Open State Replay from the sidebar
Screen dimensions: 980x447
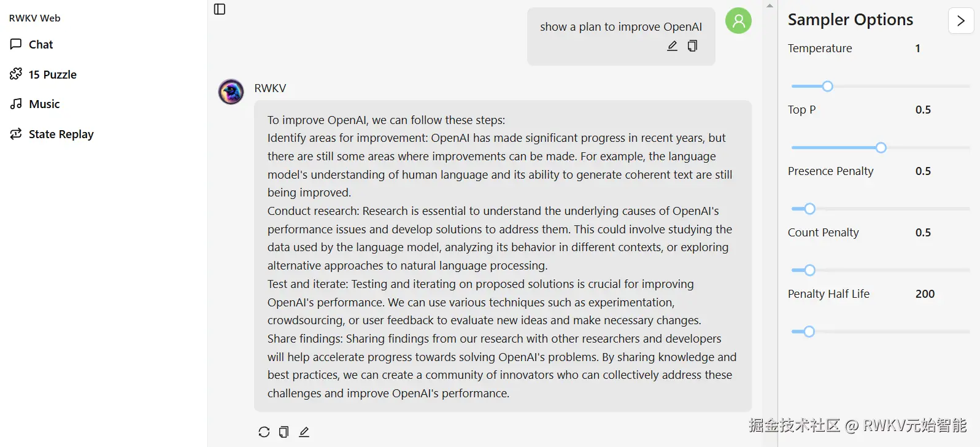click(x=60, y=133)
